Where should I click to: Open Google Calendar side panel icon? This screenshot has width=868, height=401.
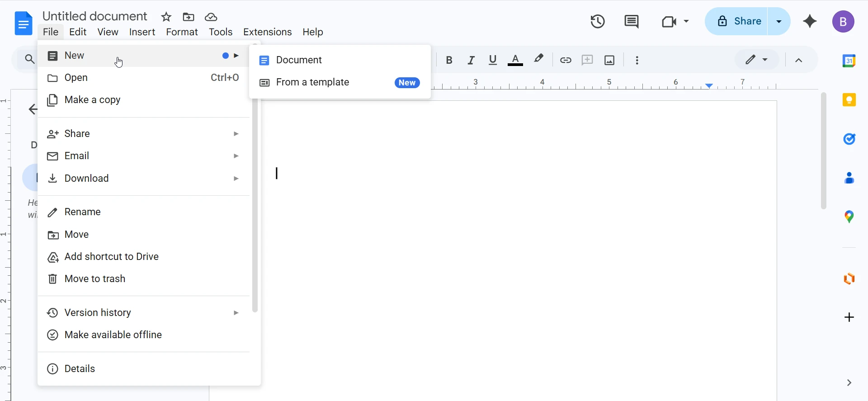coord(849,61)
